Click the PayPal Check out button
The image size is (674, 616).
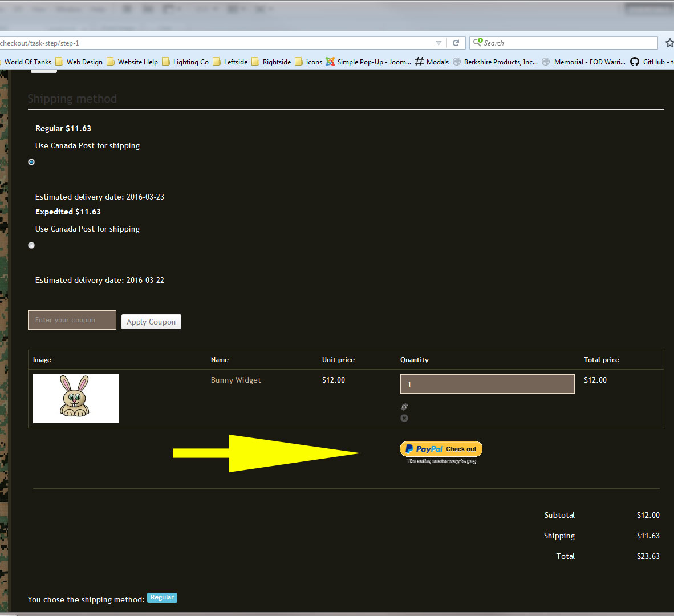pyautogui.click(x=441, y=449)
